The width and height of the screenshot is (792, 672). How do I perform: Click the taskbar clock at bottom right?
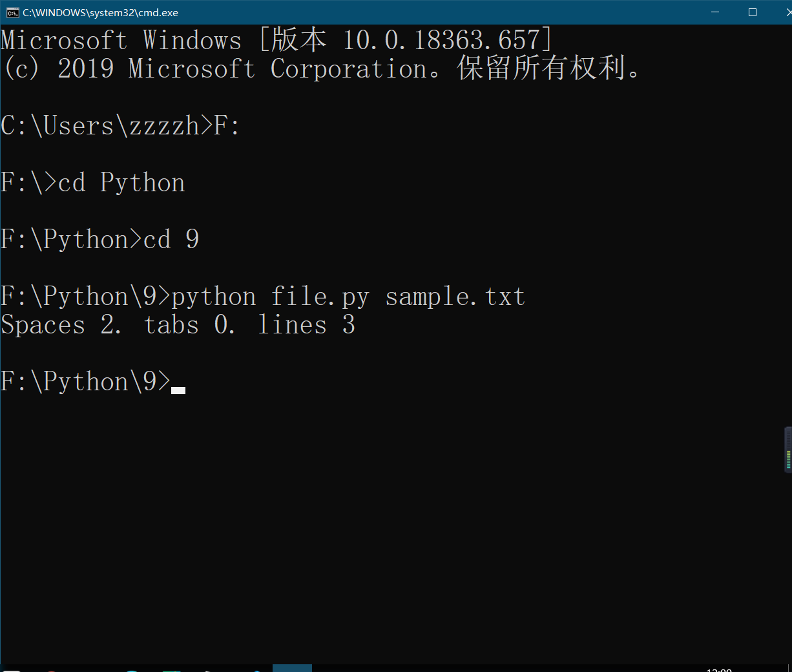point(719,669)
